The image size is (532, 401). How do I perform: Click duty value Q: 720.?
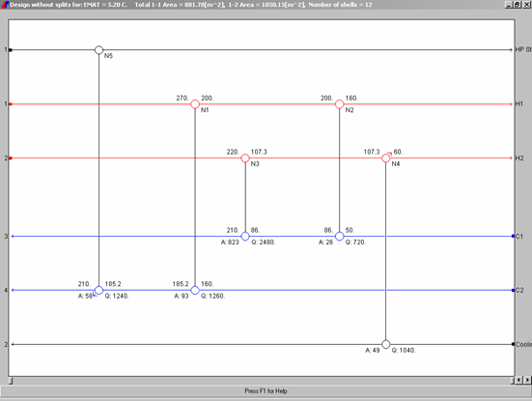coord(355,243)
